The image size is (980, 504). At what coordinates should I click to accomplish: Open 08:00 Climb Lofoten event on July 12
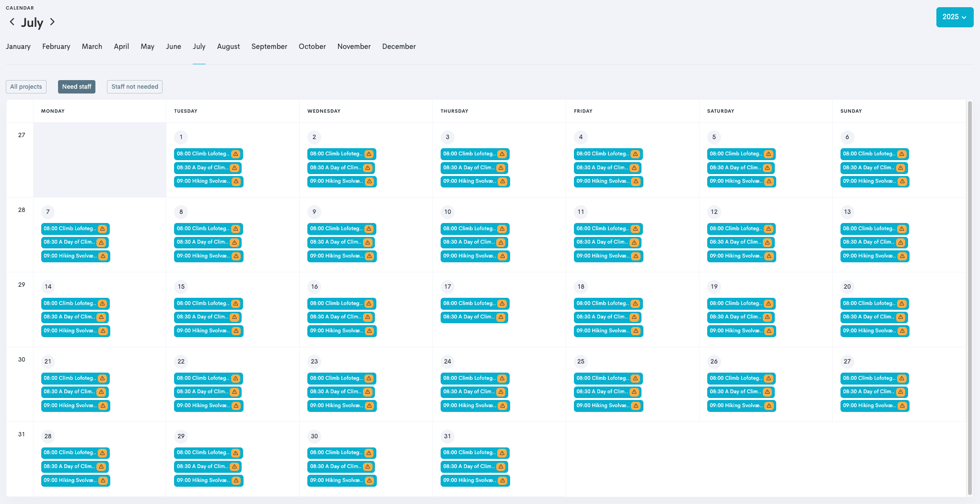pos(741,229)
